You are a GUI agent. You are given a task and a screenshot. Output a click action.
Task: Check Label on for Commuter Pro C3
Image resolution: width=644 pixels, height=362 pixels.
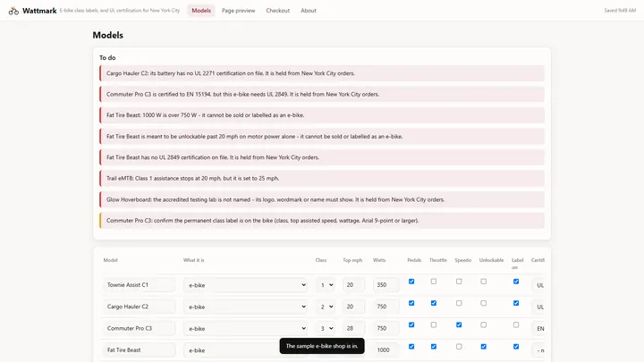pyautogui.click(x=516, y=325)
